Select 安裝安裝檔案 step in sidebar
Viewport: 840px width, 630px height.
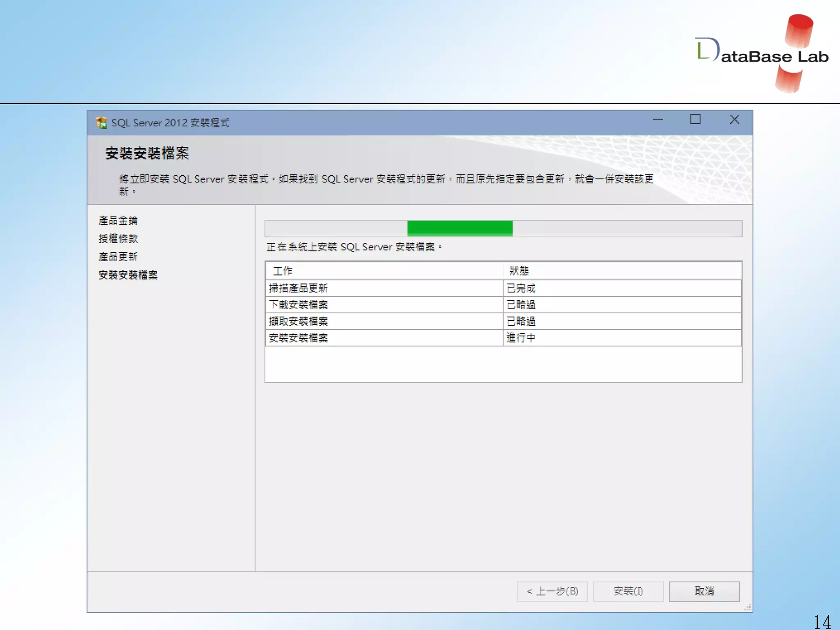(x=128, y=275)
